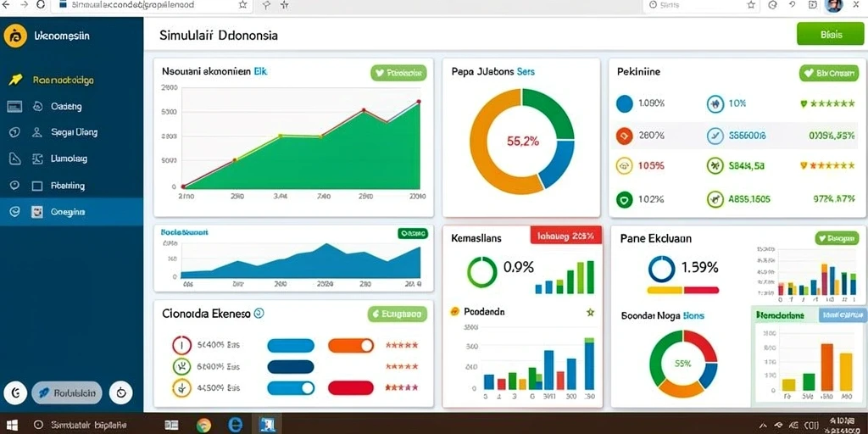This screenshot has width=868, height=434.
Task: Bookmark the page with address bar star
Action: [242, 4]
